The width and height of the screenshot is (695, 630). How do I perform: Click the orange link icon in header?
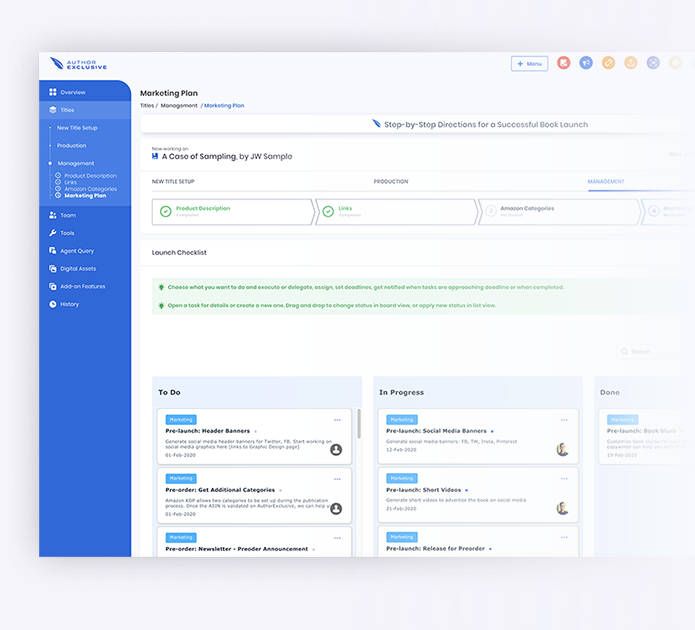click(608, 63)
